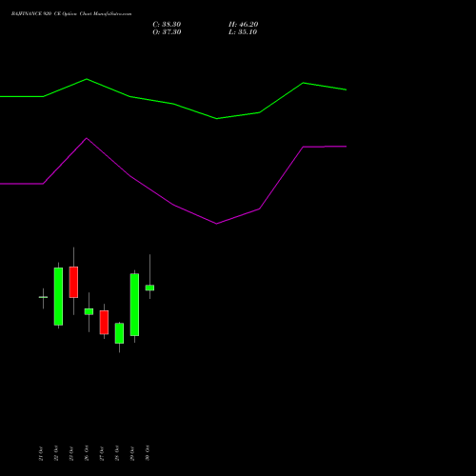Click the '26 Oct' date label

(87, 453)
